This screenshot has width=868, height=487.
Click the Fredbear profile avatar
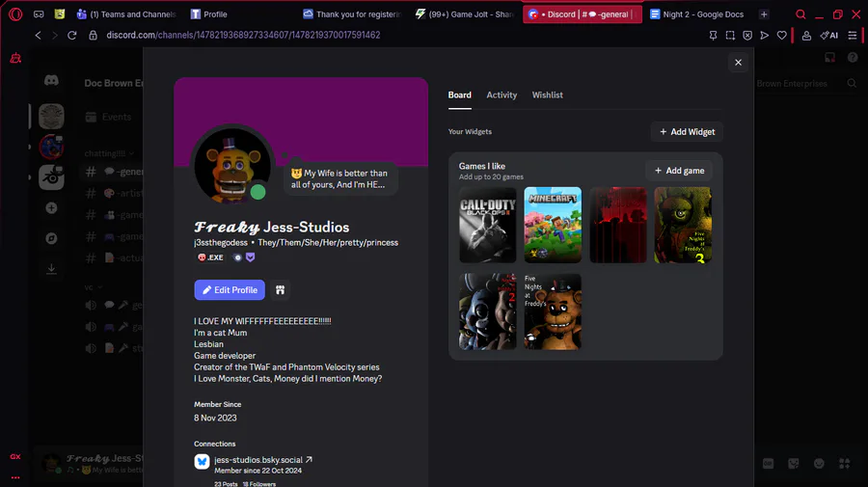tap(232, 166)
